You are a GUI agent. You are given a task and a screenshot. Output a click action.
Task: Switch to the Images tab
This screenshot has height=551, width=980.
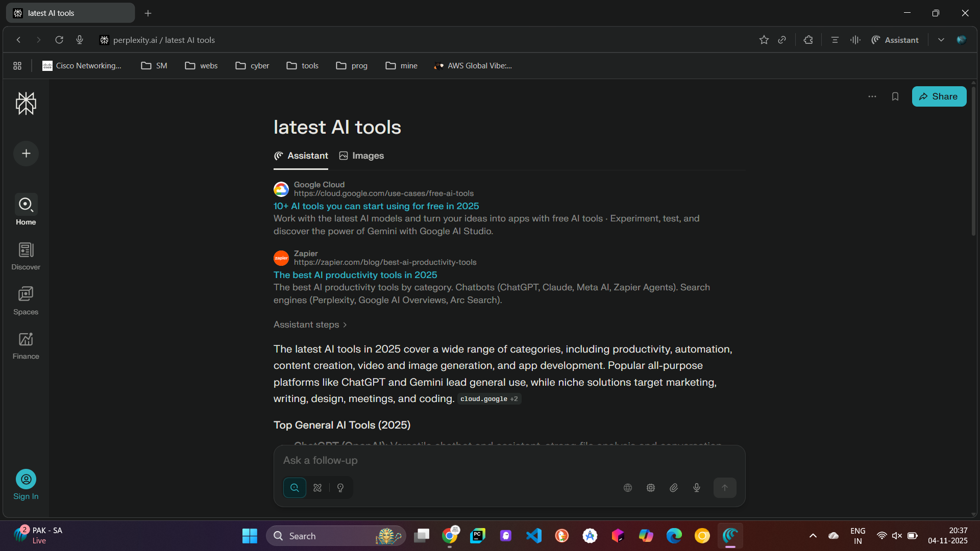pos(361,156)
